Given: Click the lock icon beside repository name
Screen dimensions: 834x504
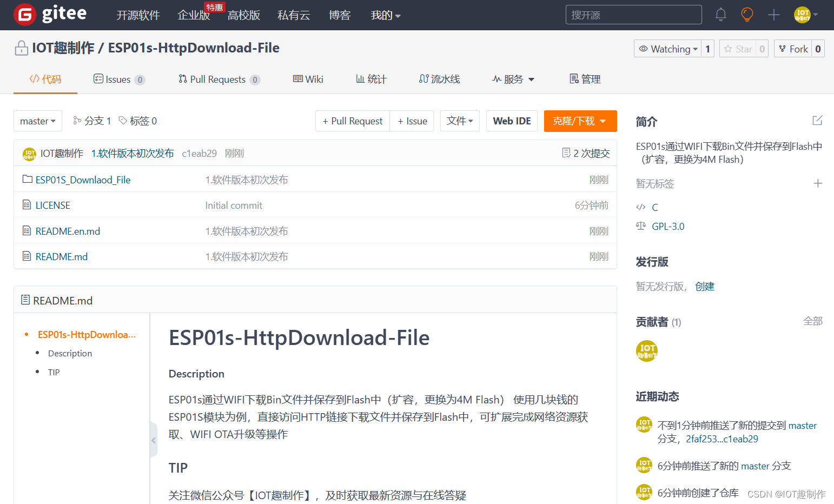Looking at the screenshot, I should tap(21, 48).
